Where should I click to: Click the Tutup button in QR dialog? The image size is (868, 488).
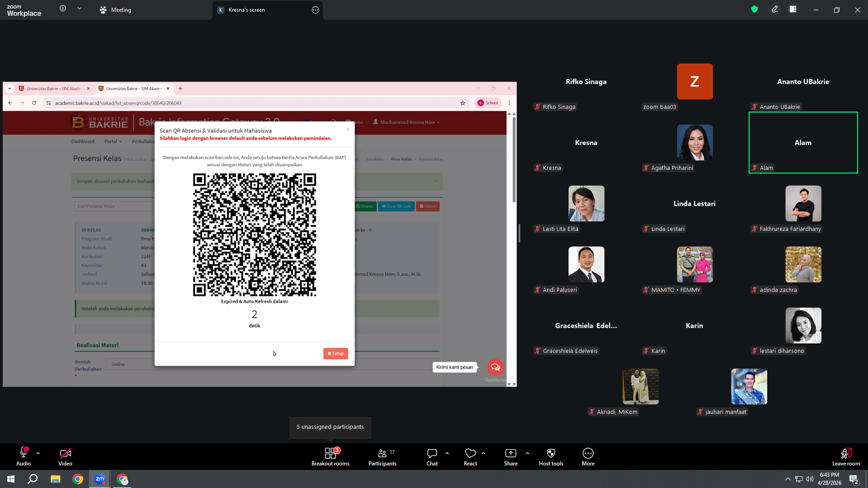click(x=335, y=353)
